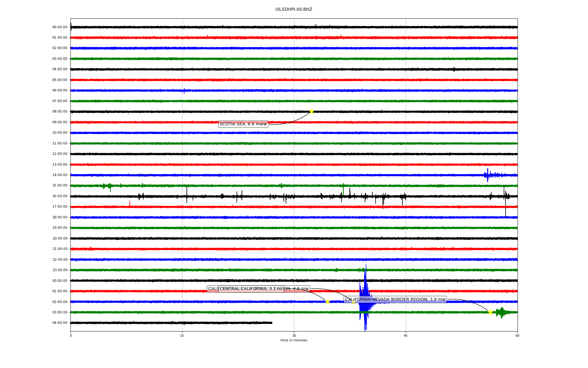Click the 13:00:00 time label
Image resolution: width=588 pixels, height=368 pixels.
[x=60, y=165]
